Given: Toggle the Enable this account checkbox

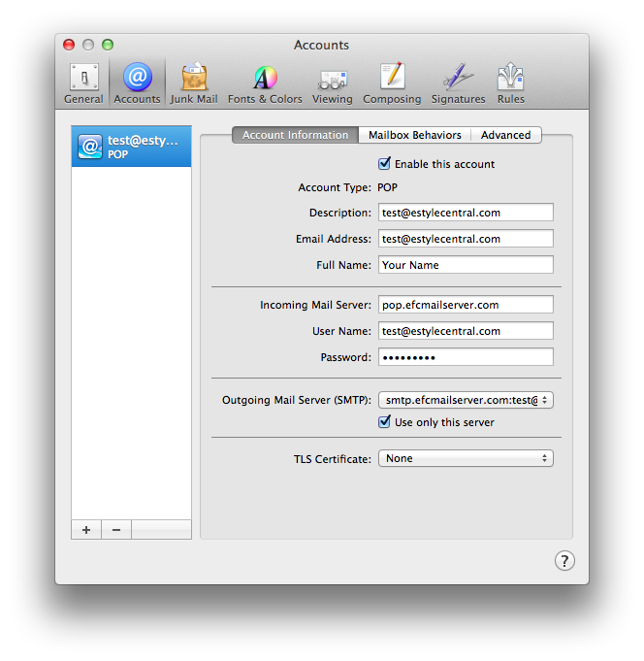Looking at the screenshot, I should point(385,164).
